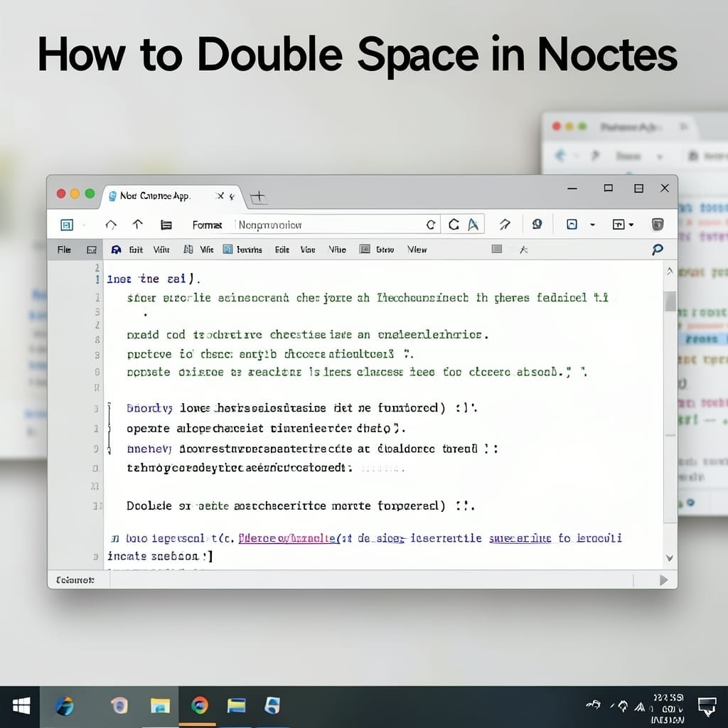This screenshot has width=728, height=728.
Task: Click the picture icon before Gtno
Action: click(365, 250)
